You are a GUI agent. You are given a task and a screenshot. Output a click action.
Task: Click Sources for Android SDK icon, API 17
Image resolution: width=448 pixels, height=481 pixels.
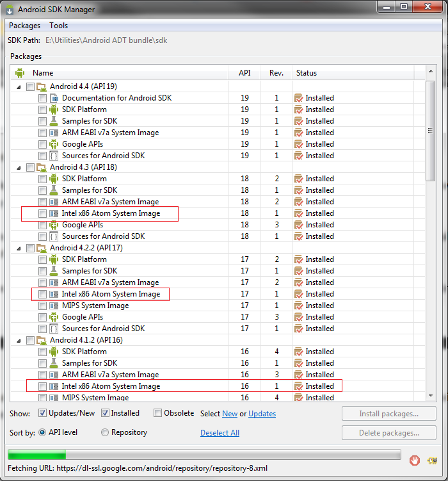click(54, 329)
